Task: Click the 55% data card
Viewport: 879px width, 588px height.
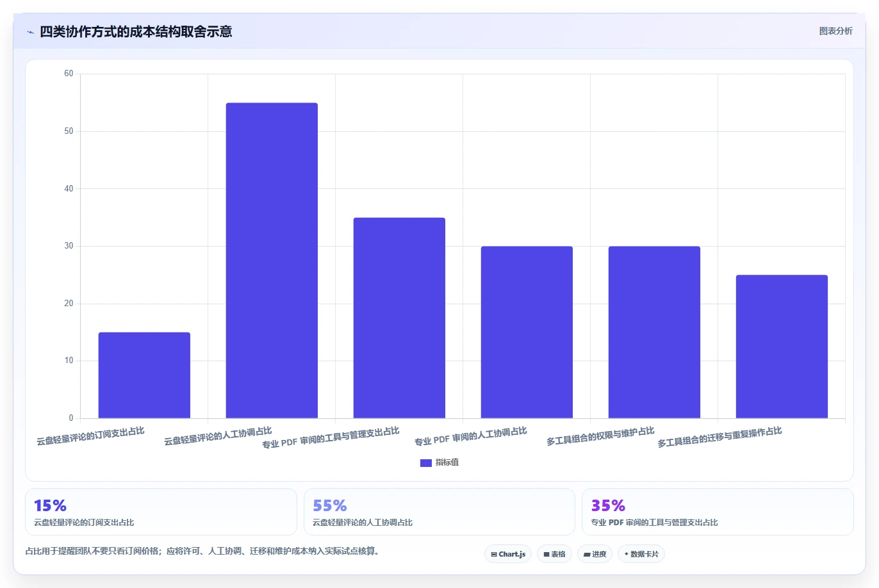Action: (x=439, y=512)
